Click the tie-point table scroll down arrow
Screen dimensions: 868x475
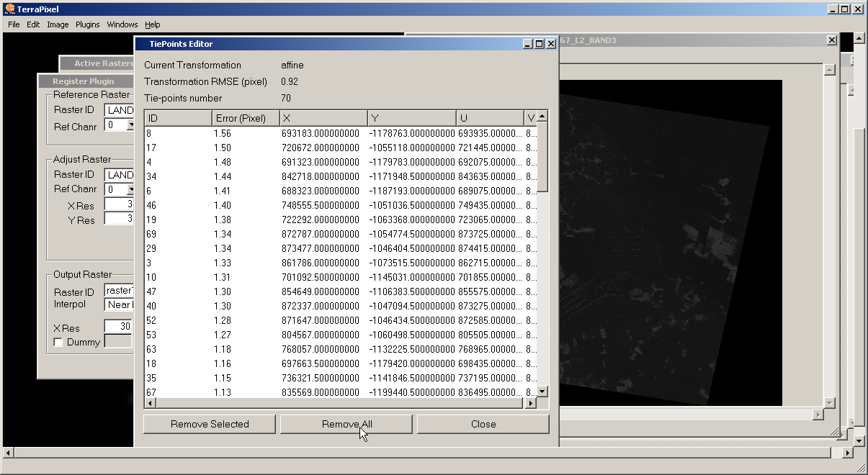[542, 392]
